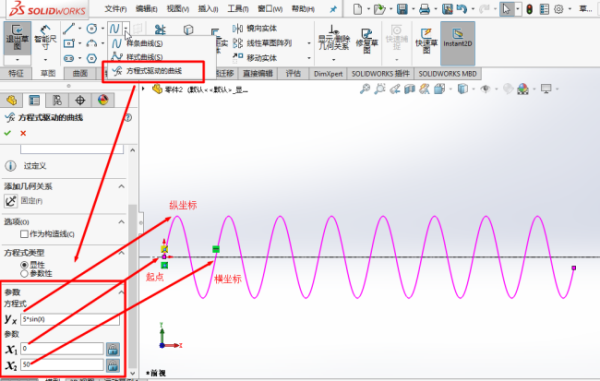
Task: Click the Exit Sketch (退出草图) icon
Action: click(17, 38)
